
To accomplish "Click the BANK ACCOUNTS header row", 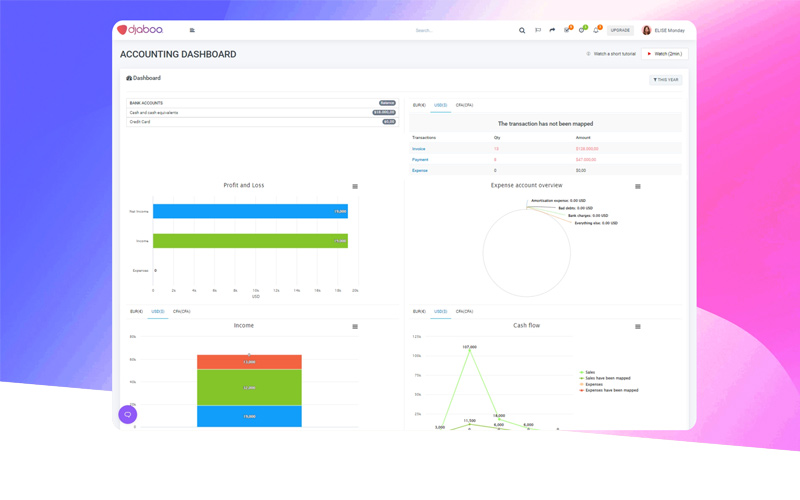I will click(x=262, y=103).
